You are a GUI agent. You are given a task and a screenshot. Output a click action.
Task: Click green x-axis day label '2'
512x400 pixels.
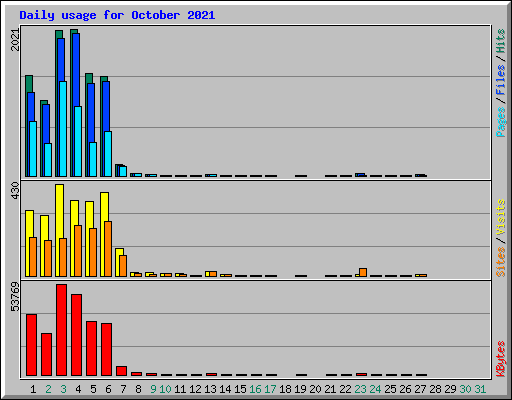click(x=48, y=389)
